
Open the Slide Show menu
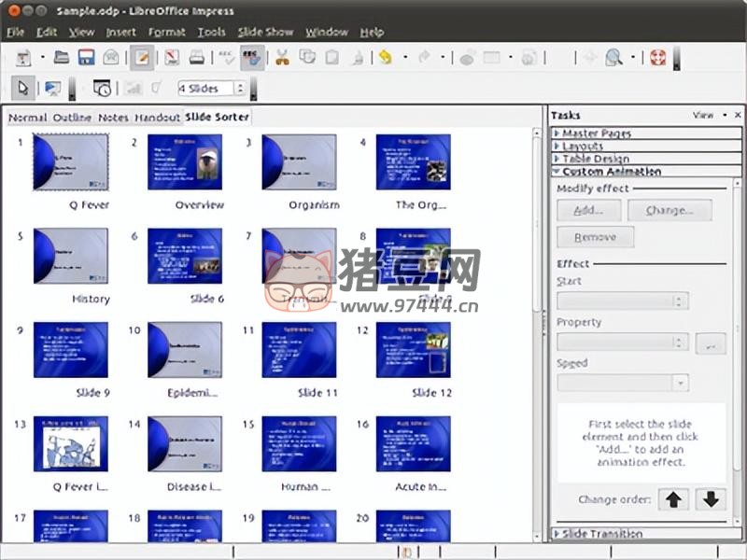(x=265, y=32)
